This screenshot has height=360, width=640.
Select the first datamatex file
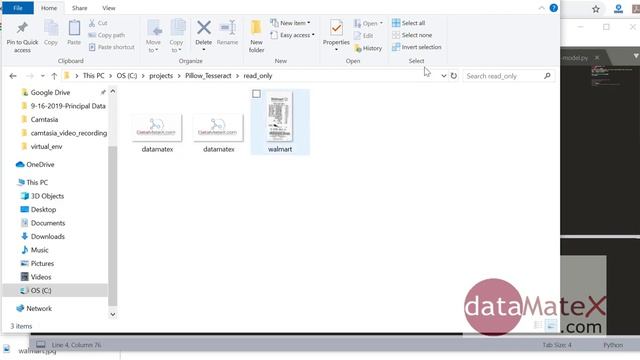(157, 133)
